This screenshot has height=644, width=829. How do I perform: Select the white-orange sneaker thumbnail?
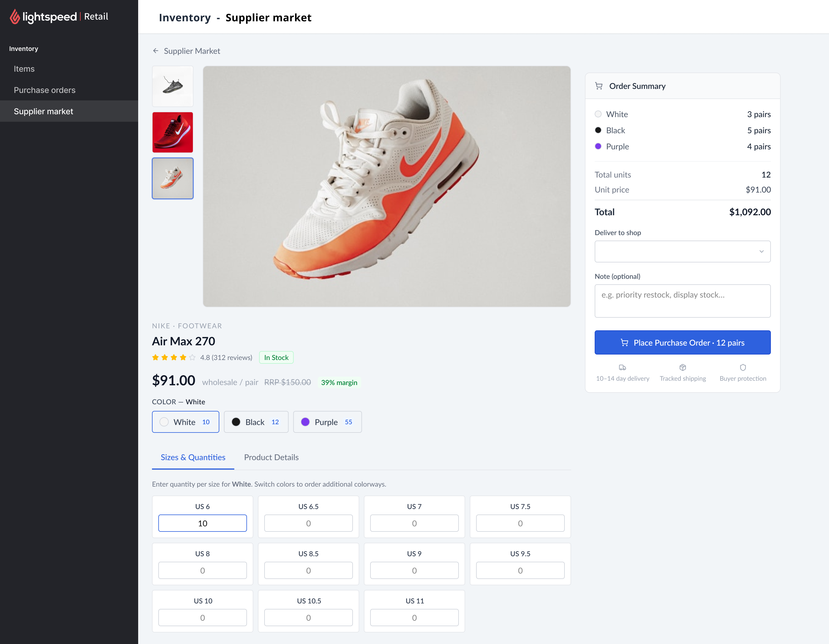coord(173,178)
